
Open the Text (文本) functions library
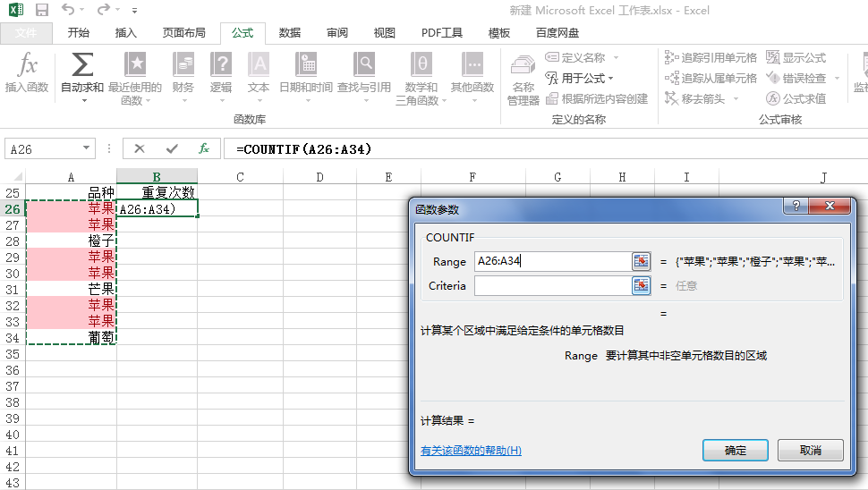[x=258, y=77]
